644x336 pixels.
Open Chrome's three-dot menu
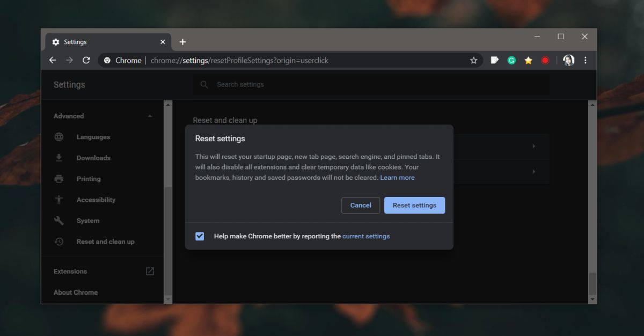586,60
